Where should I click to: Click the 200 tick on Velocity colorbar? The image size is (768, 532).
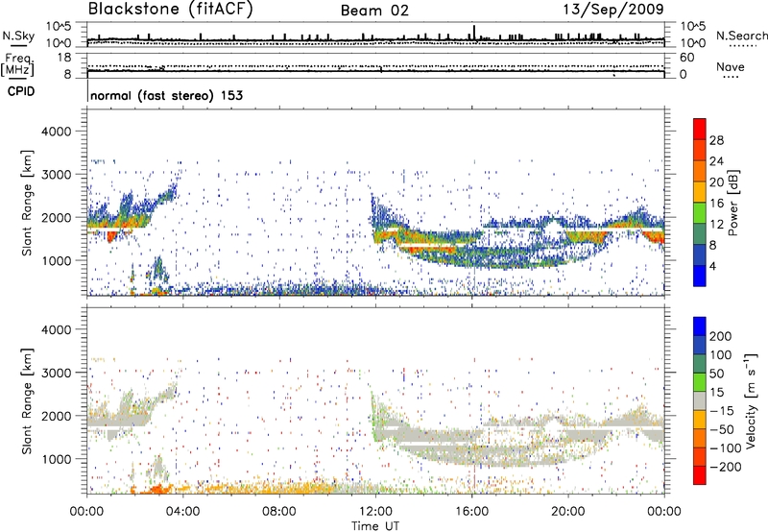coord(721,336)
